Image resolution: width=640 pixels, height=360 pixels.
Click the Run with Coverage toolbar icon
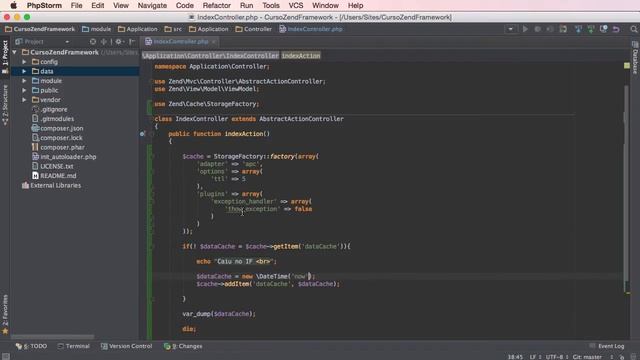pyautogui.click(x=550, y=29)
